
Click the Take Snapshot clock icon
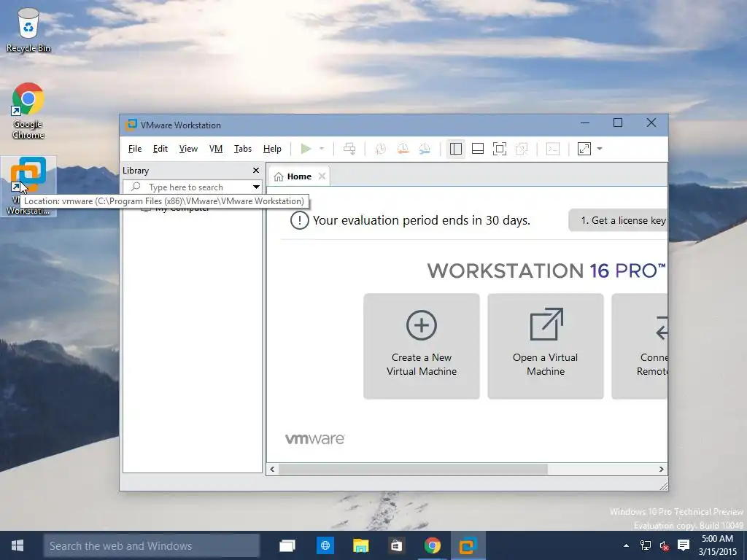point(380,149)
